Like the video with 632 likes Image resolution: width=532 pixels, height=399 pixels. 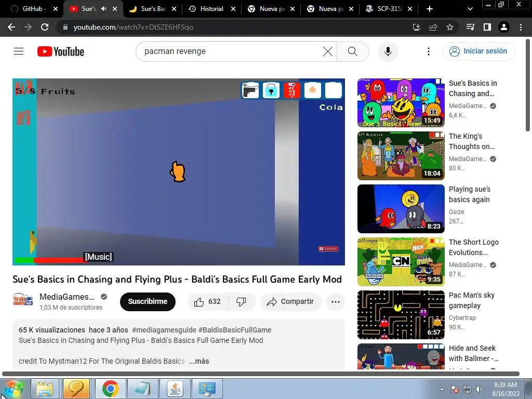208,302
